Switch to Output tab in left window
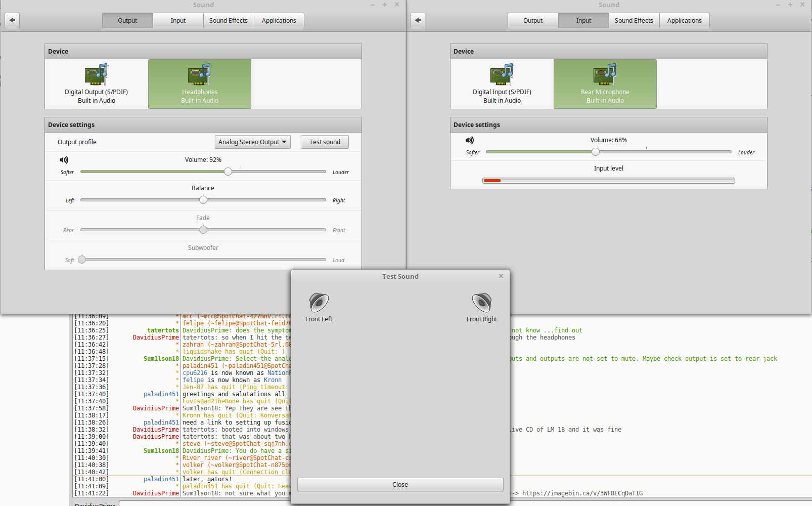This screenshot has height=506, width=812. tap(127, 20)
